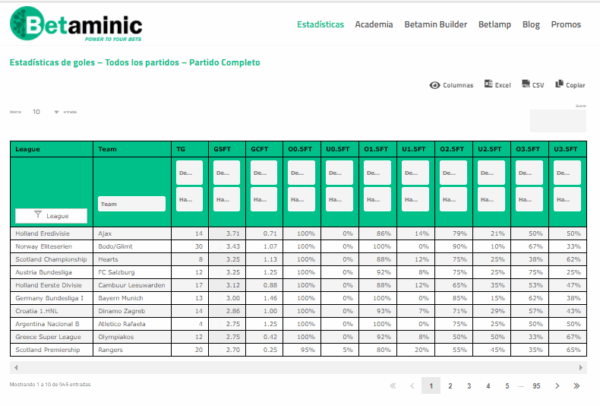Viewport: 600px width, 406px height.
Task: Select pagination page 1
Action: tap(431, 386)
